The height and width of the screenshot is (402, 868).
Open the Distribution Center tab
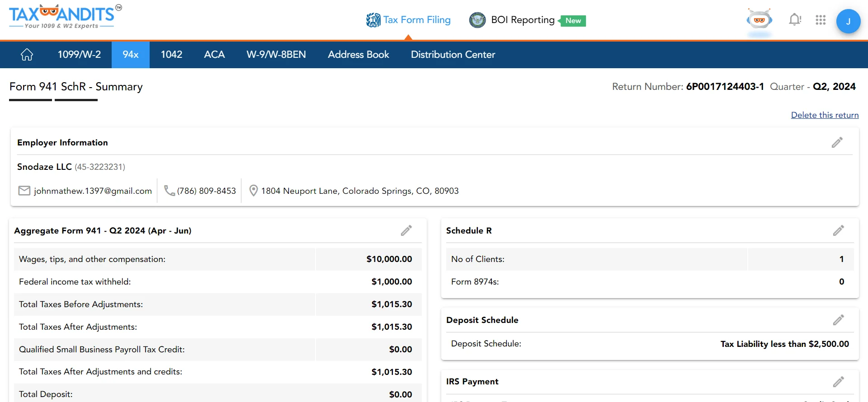click(453, 55)
